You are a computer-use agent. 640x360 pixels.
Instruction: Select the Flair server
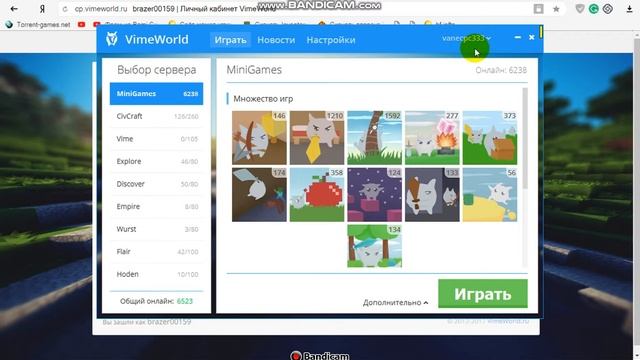[156, 252]
